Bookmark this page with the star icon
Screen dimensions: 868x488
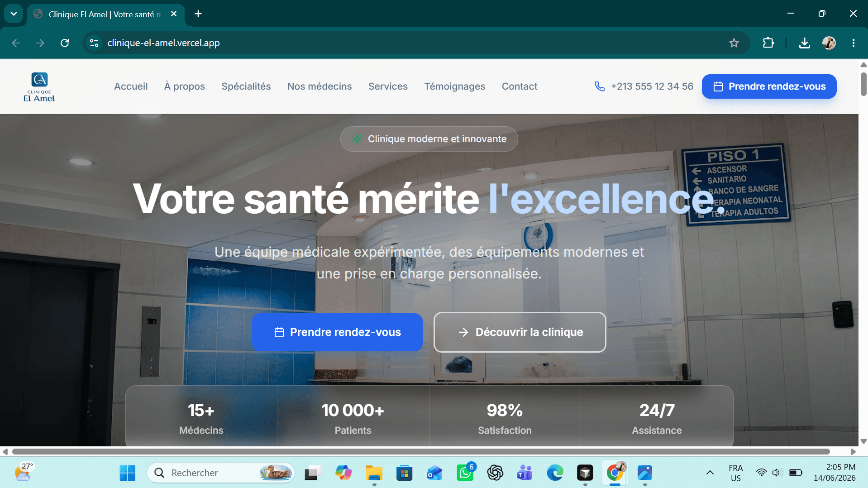[x=734, y=43]
